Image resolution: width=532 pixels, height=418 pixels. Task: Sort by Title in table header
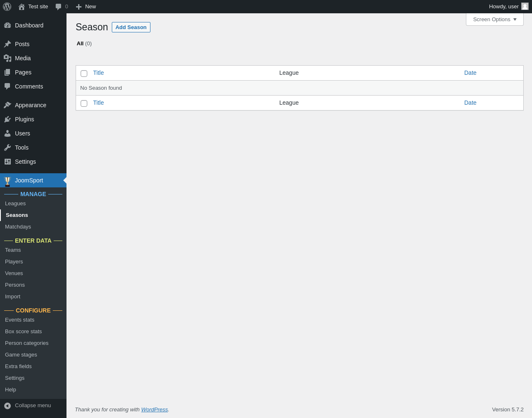tap(99, 73)
